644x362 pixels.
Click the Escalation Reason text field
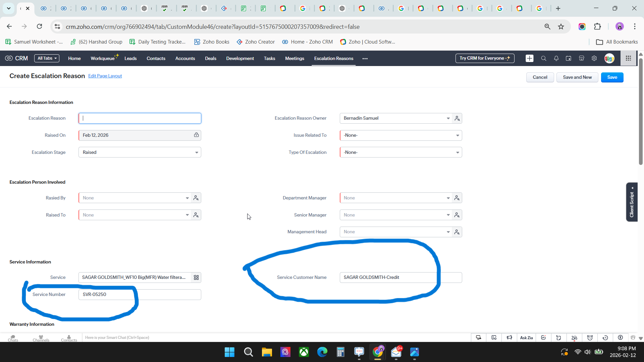tap(140, 118)
